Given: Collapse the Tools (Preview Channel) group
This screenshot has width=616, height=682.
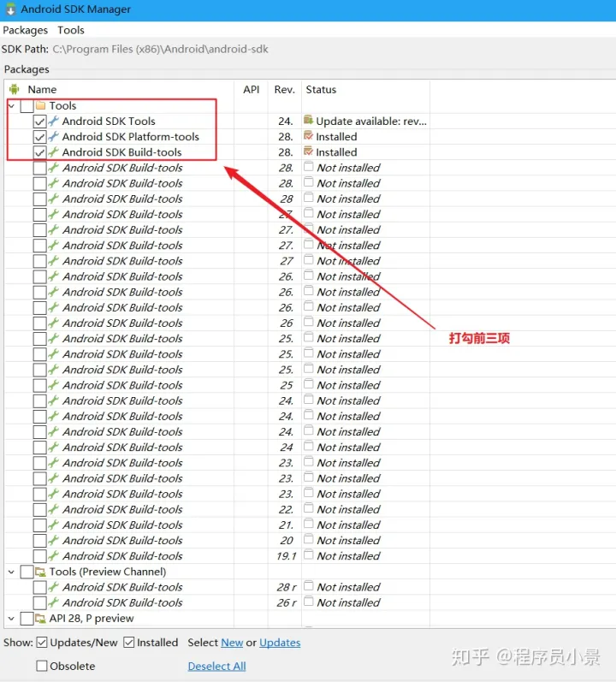Looking at the screenshot, I should pos(12,572).
